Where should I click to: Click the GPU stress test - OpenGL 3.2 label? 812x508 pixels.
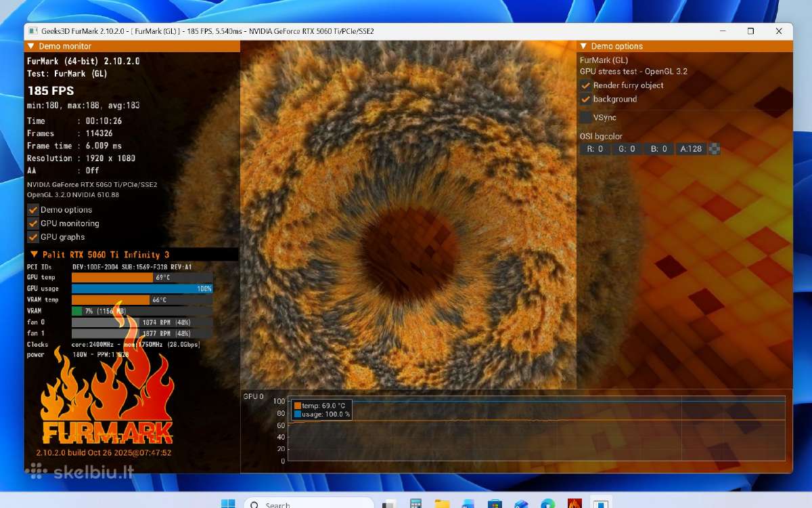tap(633, 72)
